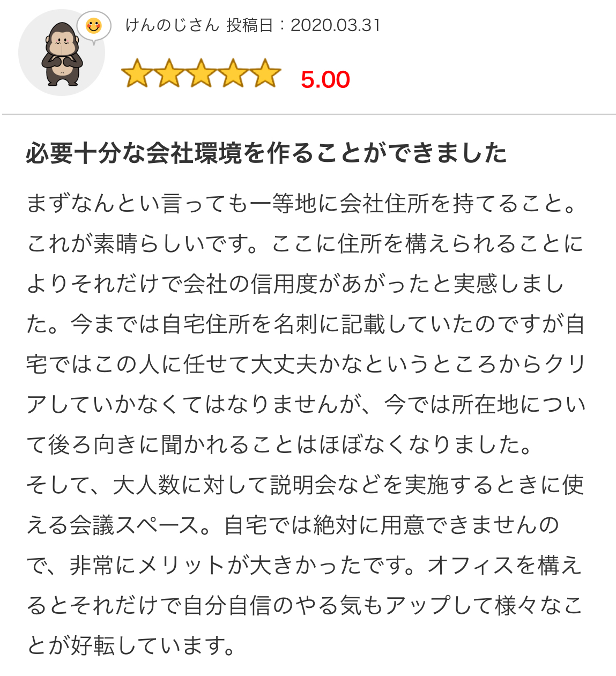Click the post date 2020.03.31
Viewport: 616px width, 676px height.
click(x=336, y=25)
